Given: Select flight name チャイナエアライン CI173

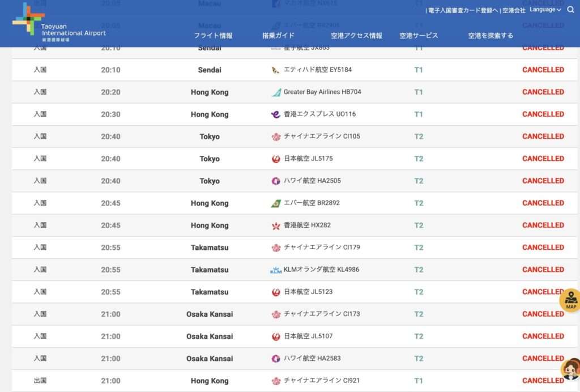Looking at the screenshot, I should 322,314.
